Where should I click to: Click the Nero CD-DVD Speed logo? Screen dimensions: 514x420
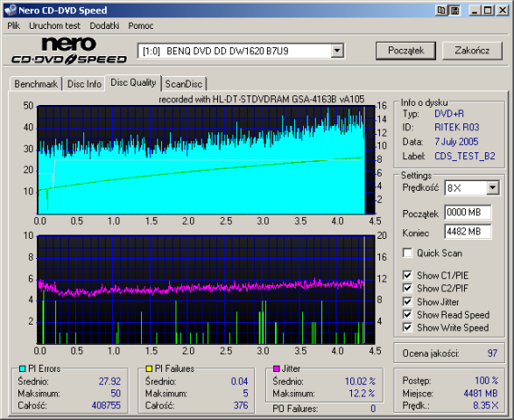pos(69,51)
